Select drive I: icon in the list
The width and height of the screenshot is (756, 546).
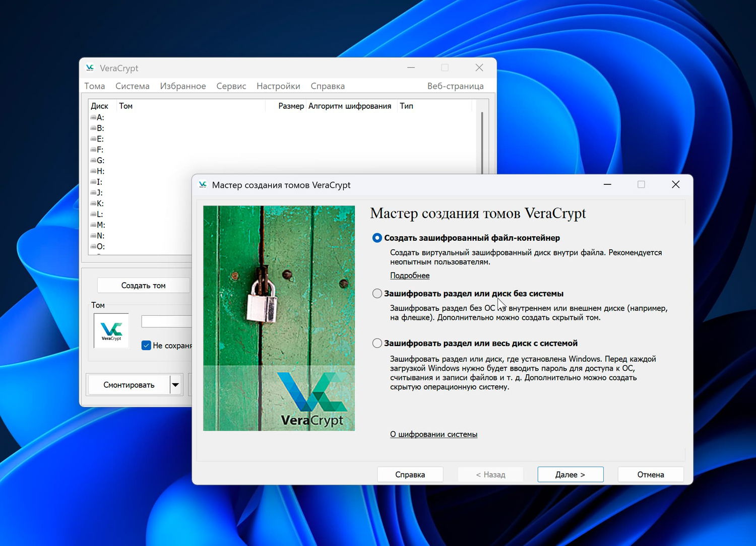point(93,182)
